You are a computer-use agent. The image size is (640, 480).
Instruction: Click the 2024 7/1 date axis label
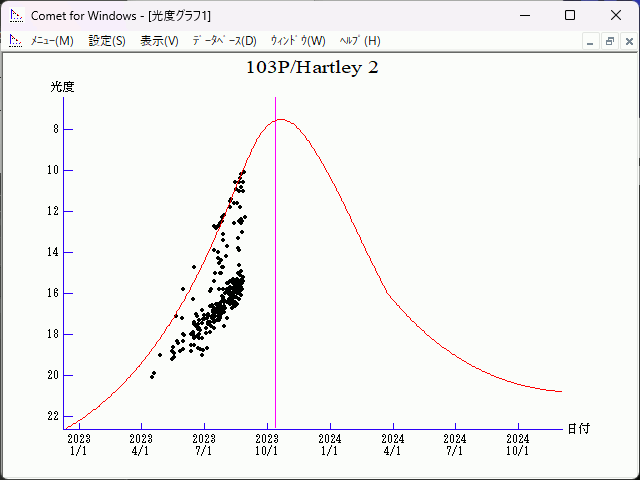tap(455, 445)
